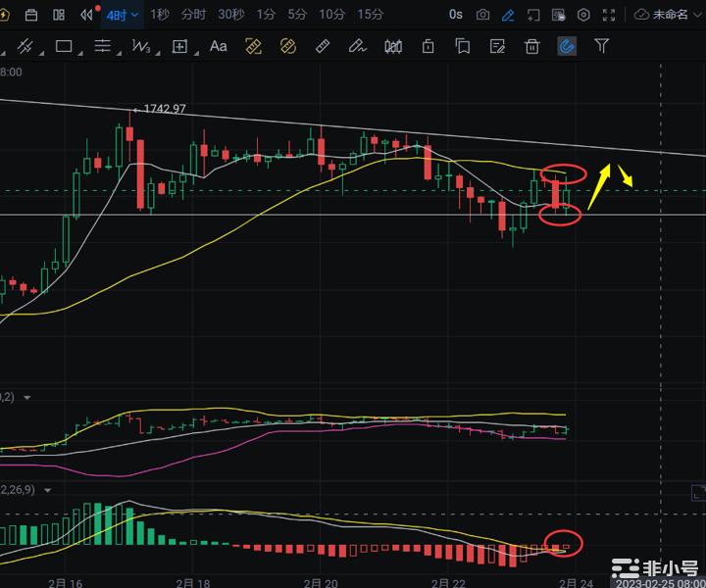706x588 pixels.
Task: Switch to the 1秒 timeframe
Action: (x=160, y=15)
